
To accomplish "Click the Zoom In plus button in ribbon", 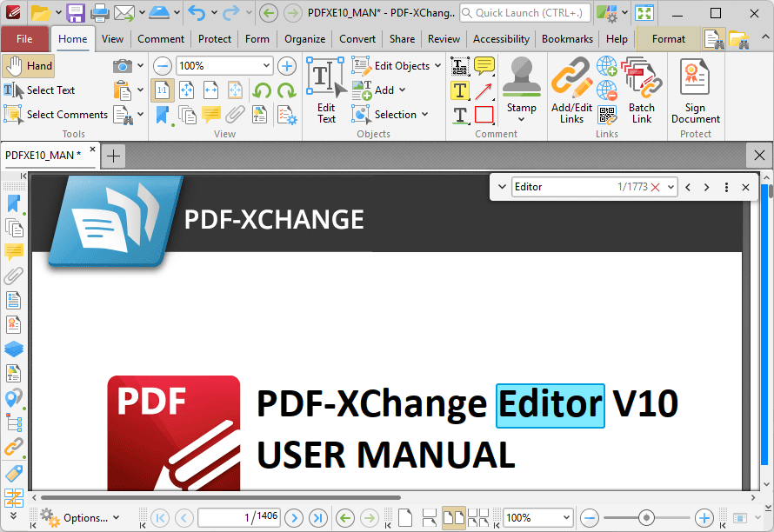I will pyautogui.click(x=287, y=66).
